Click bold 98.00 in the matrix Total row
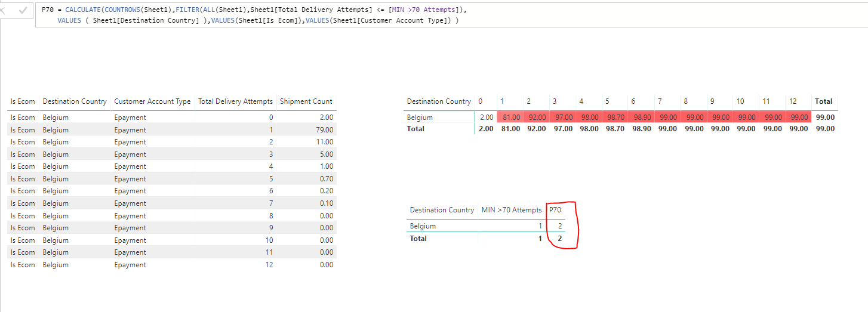This screenshot has height=312, width=868. (x=589, y=129)
